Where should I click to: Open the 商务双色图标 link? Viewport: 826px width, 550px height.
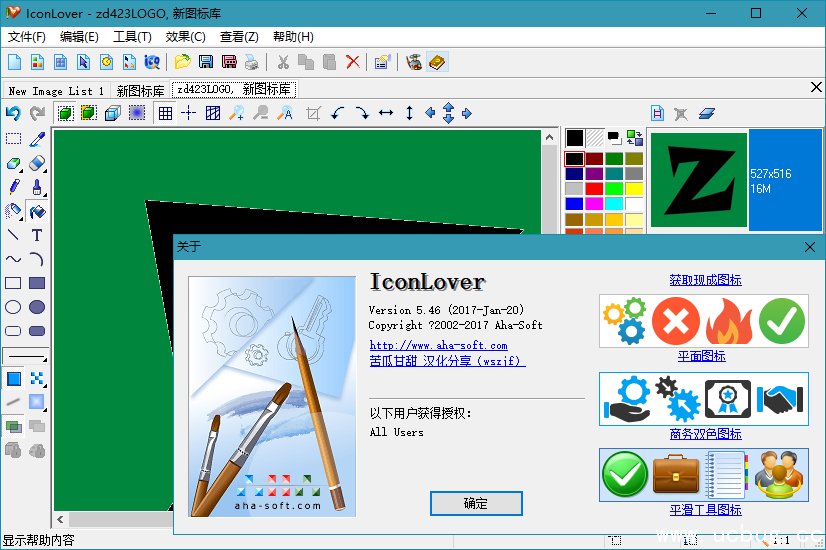(x=705, y=434)
